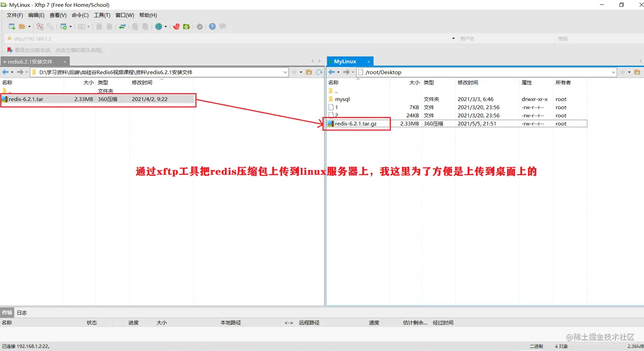Open the 文件(F) menu
The height and width of the screenshot is (351, 644).
point(15,15)
